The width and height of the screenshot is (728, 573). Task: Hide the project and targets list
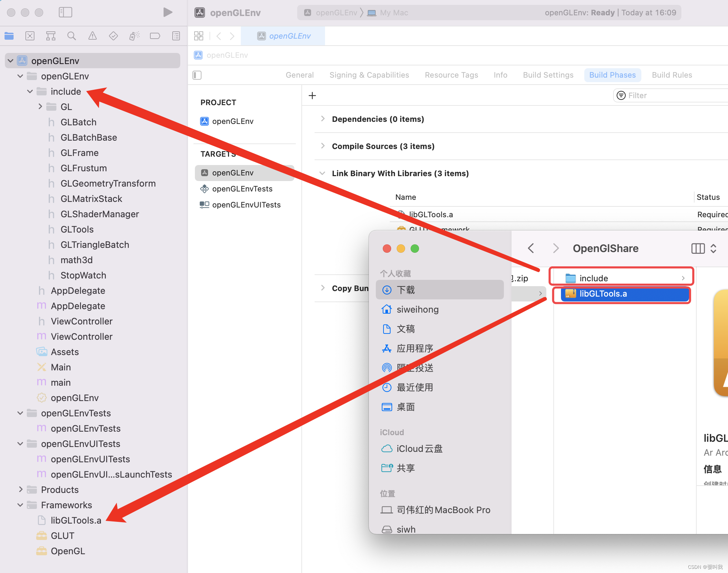click(x=197, y=75)
